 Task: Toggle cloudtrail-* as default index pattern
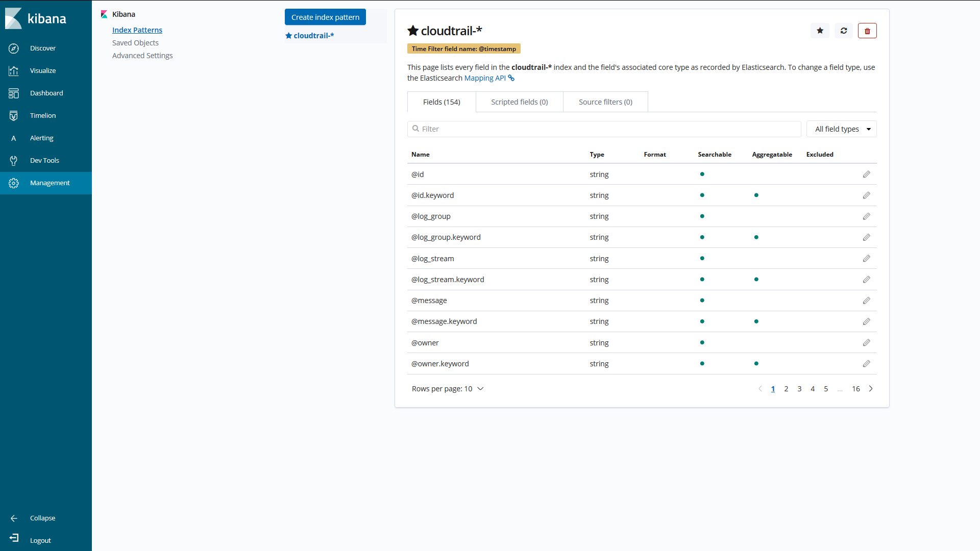(820, 31)
